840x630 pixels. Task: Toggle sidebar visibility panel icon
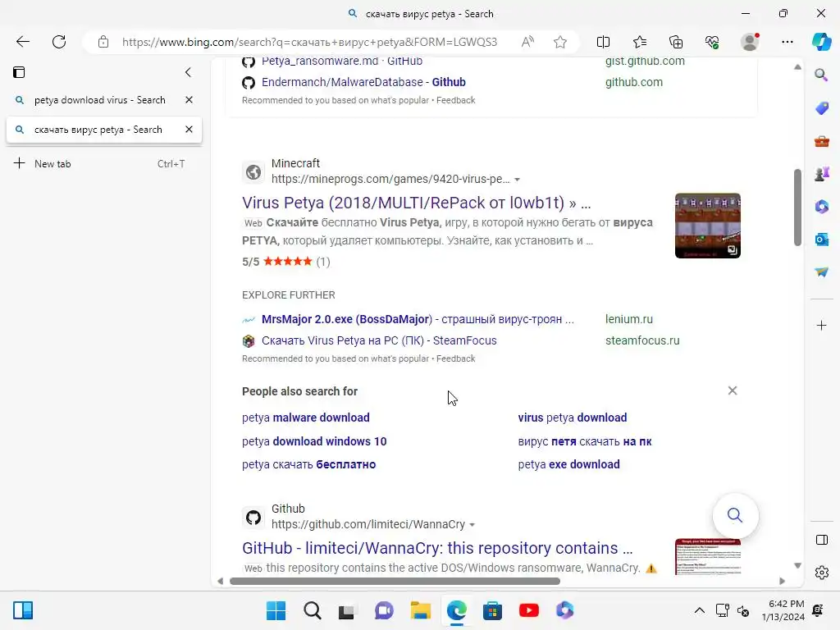(821, 540)
